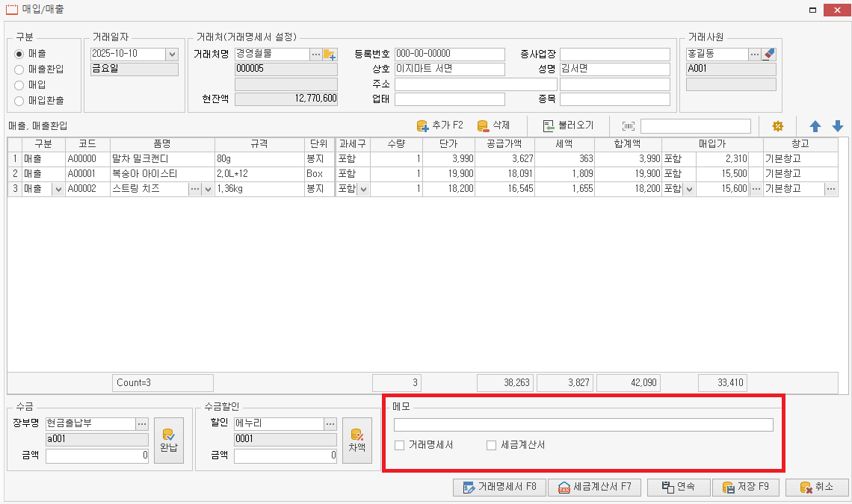
Task: Click the 추가 F2 add row button
Action: [439, 125]
